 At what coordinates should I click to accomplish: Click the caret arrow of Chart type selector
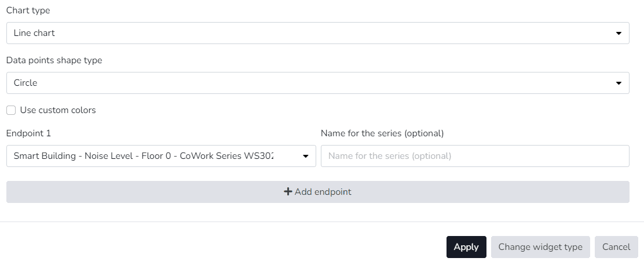coord(619,34)
